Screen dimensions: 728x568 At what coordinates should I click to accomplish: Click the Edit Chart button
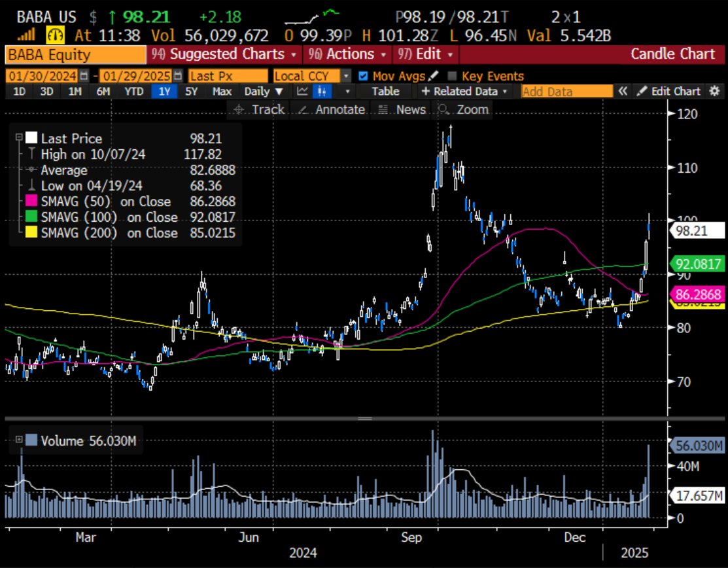668,91
